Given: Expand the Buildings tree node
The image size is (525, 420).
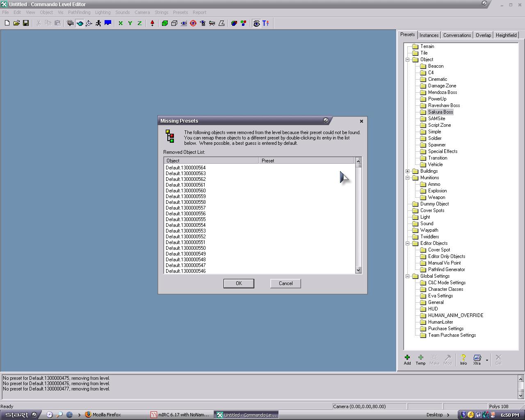Looking at the screenshot, I should 408,171.
